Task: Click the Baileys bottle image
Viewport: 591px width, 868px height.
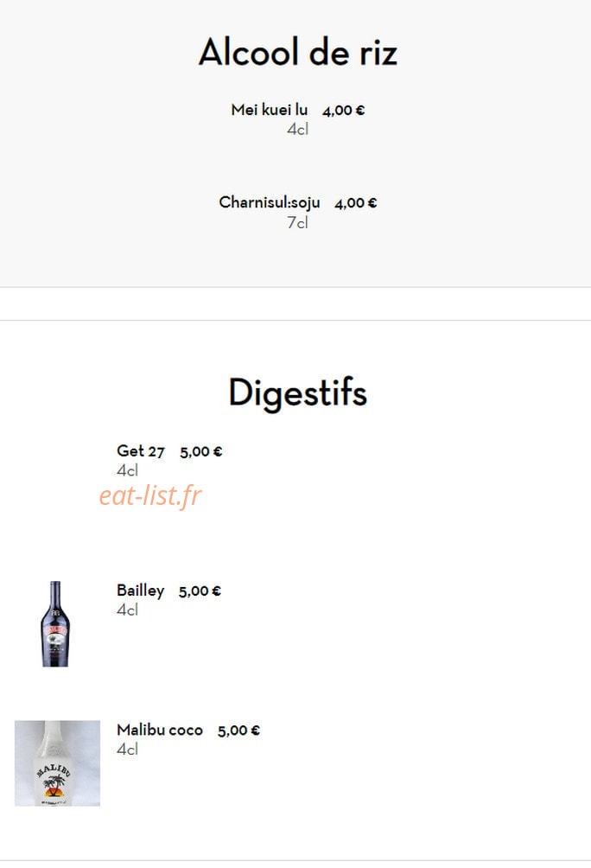Action: [x=55, y=624]
